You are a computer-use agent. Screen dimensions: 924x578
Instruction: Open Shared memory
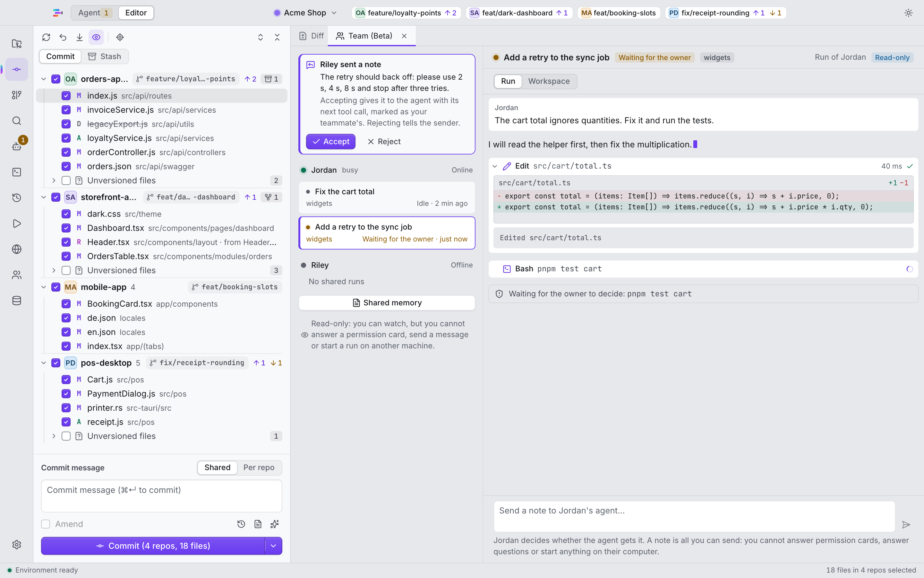tap(387, 303)
